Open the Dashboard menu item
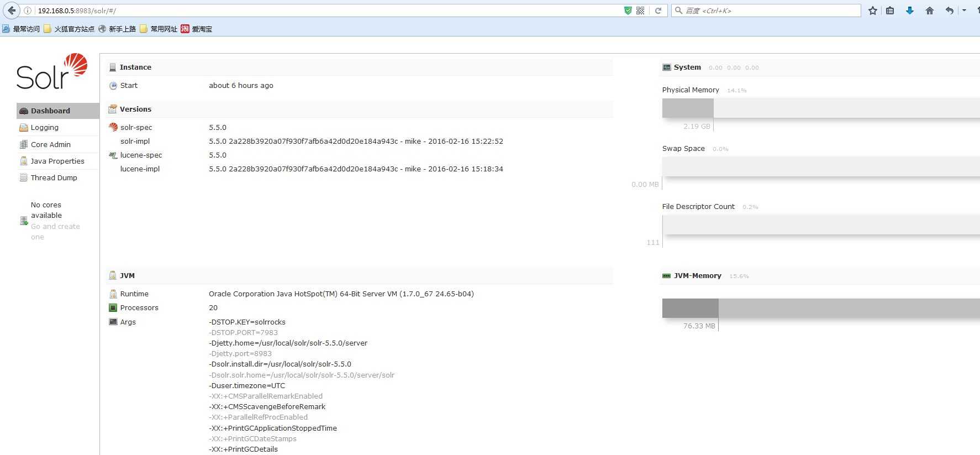The width and height of the screenshot is (980, 455). click(x=57, y=111)
